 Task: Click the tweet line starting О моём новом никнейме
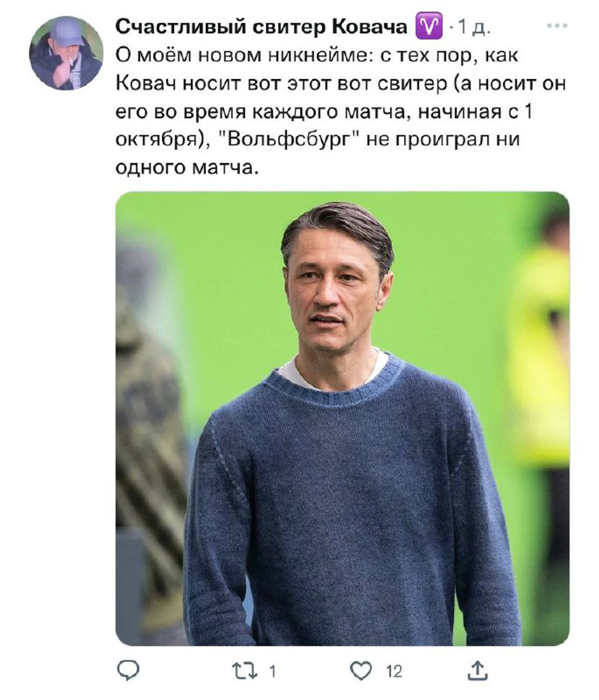317,55
